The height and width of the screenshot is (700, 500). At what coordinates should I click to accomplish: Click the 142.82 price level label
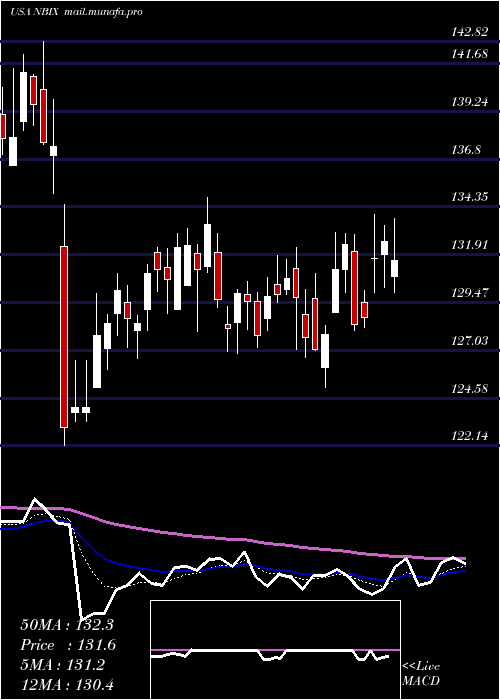pos(468,31)
